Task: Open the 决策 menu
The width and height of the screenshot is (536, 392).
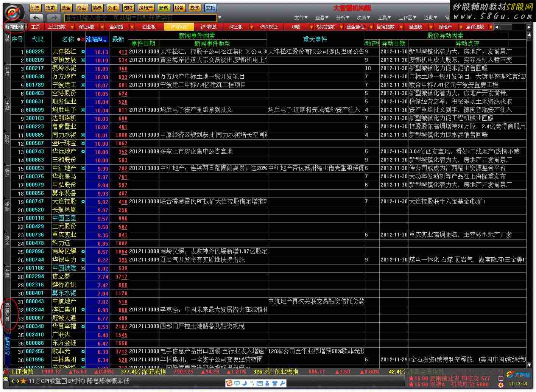Action: 363,17
